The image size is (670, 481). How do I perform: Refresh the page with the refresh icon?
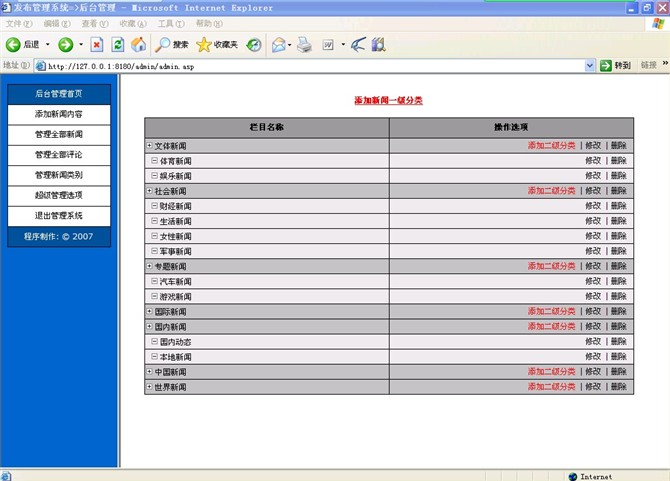118,44
